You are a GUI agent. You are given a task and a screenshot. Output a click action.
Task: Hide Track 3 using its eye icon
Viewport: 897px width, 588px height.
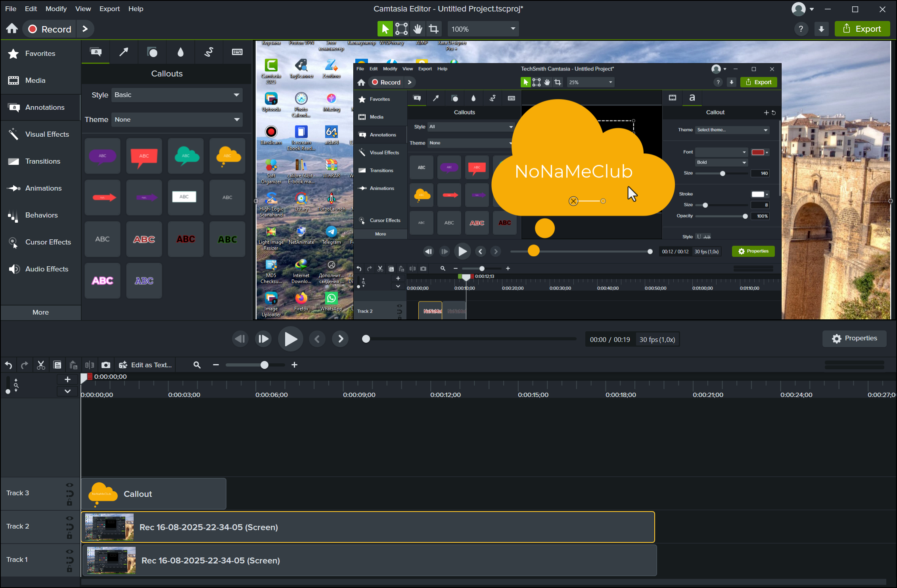pyautogui.click(x=69, y=485)
